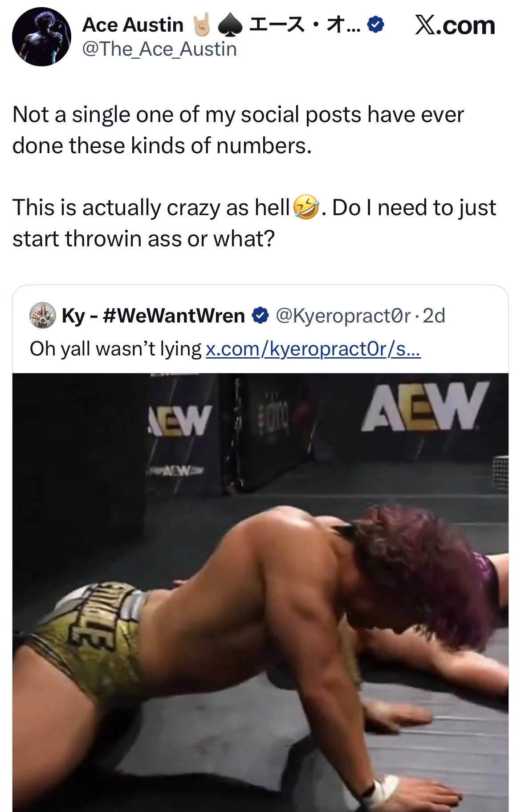Tap the X.com logo
Screen dimensions: 521x812
point(455,25)
